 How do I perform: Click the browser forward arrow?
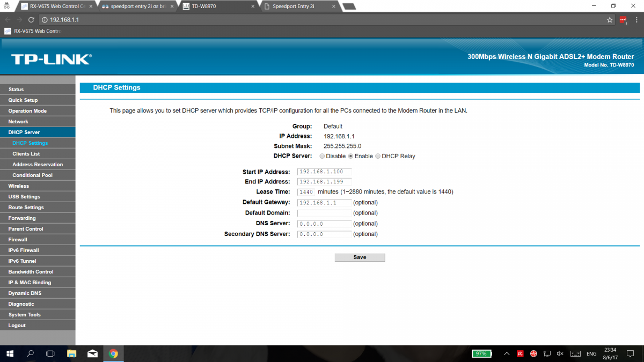tap(19, 19)
